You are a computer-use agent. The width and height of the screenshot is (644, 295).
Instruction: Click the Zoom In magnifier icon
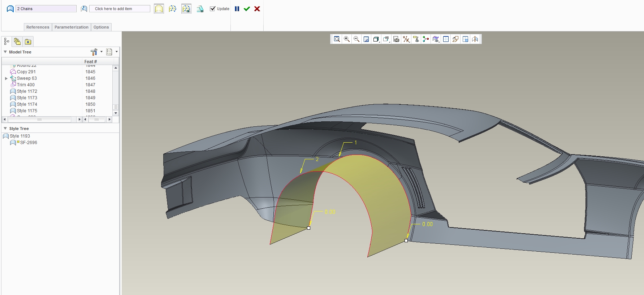point(347,39)
